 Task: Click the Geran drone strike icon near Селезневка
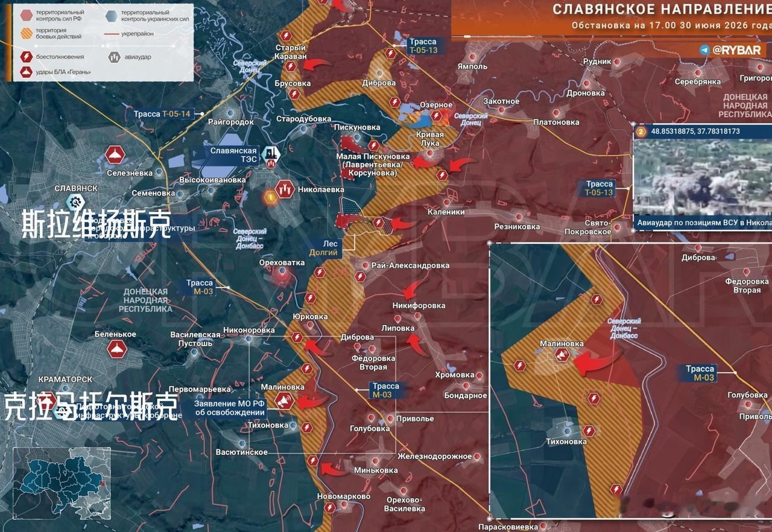tap(115, 155)
